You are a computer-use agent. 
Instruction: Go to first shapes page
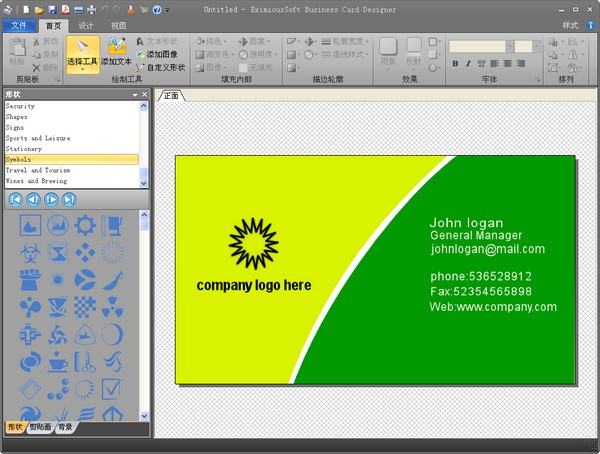pos(15,199)
